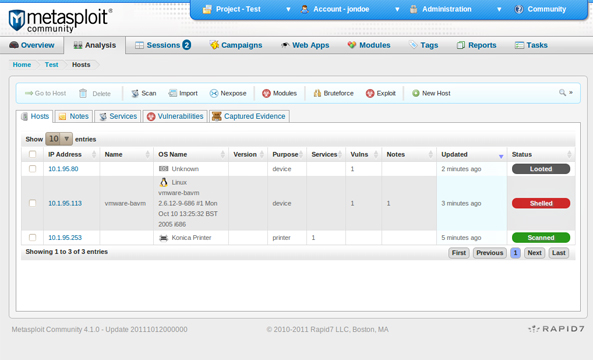Image resolution: width=594 pixels, height=360 pixels.
Task: Open the Reports tab
Action: 477,45
